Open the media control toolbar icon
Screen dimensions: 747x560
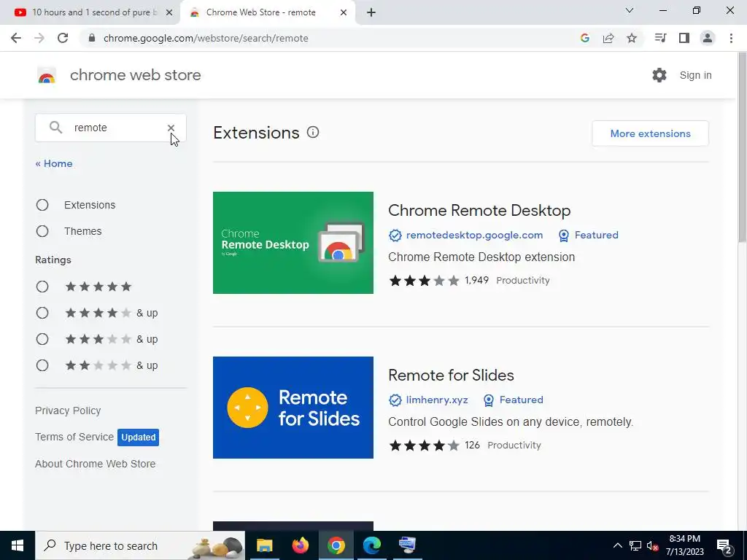point(660,38)
